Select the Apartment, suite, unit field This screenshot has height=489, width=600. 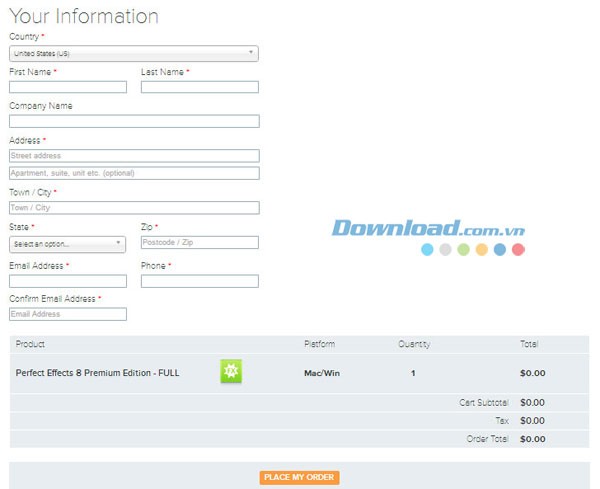tap(134, 173)
